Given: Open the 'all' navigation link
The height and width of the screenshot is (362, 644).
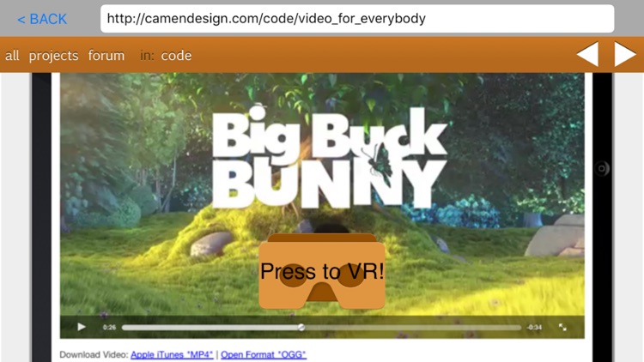Looking at the screenshot, I should point(12,56).
